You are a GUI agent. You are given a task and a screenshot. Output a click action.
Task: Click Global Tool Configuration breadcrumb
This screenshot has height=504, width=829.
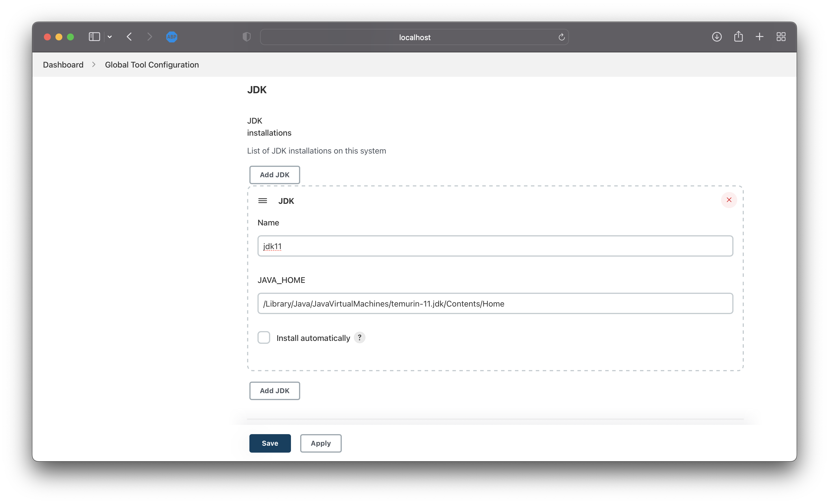[152, 65]
